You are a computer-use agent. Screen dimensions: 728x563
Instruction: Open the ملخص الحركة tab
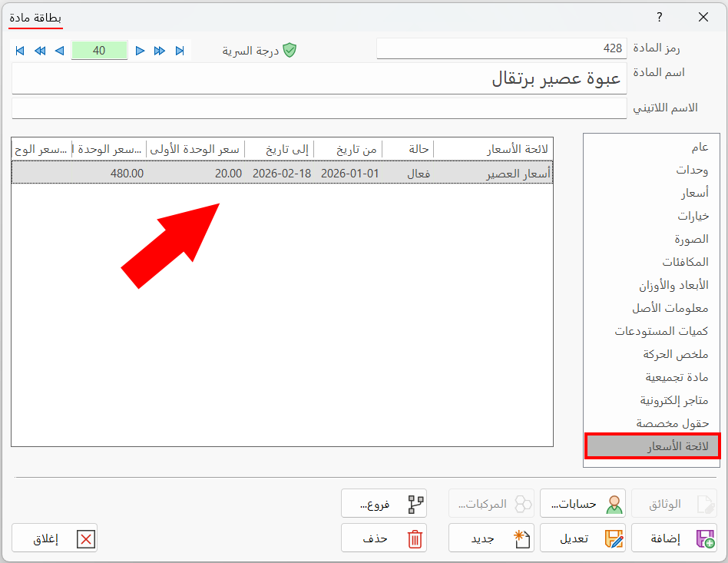click(676, 354)
